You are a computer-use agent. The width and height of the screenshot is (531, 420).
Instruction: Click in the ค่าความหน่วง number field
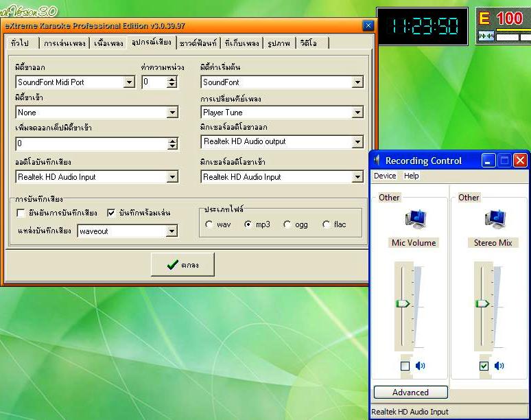[154, 82]
